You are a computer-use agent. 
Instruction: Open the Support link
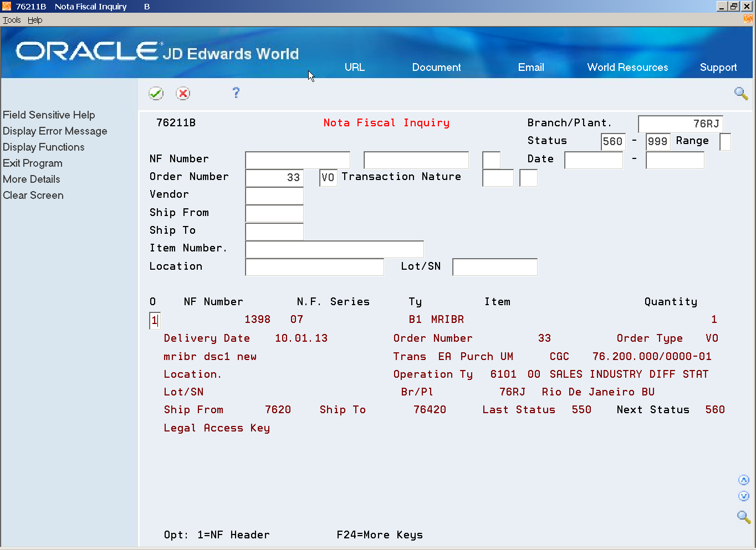point(718,67)
